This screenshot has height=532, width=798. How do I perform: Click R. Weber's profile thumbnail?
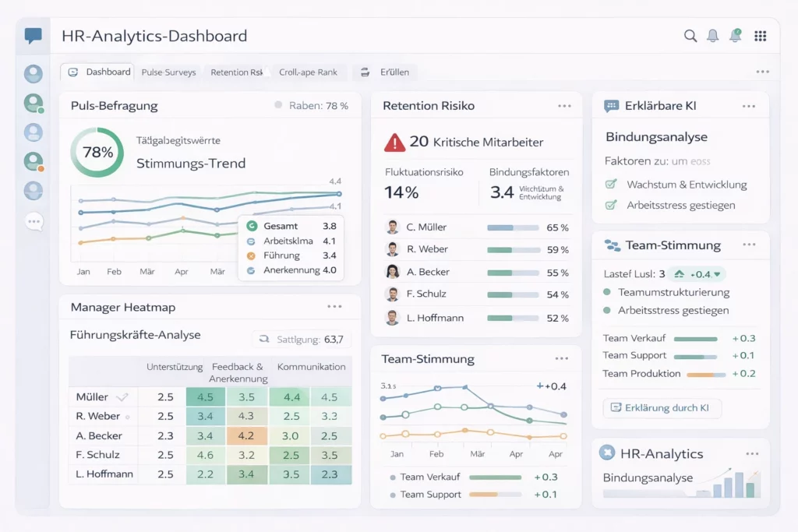392,249
